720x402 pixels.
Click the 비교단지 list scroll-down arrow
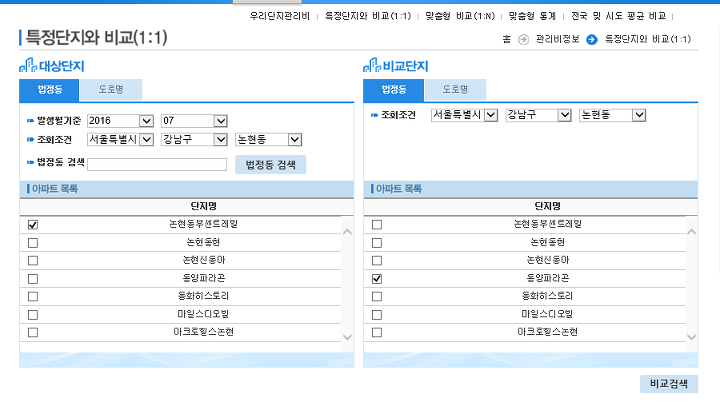tap(692, 337)
